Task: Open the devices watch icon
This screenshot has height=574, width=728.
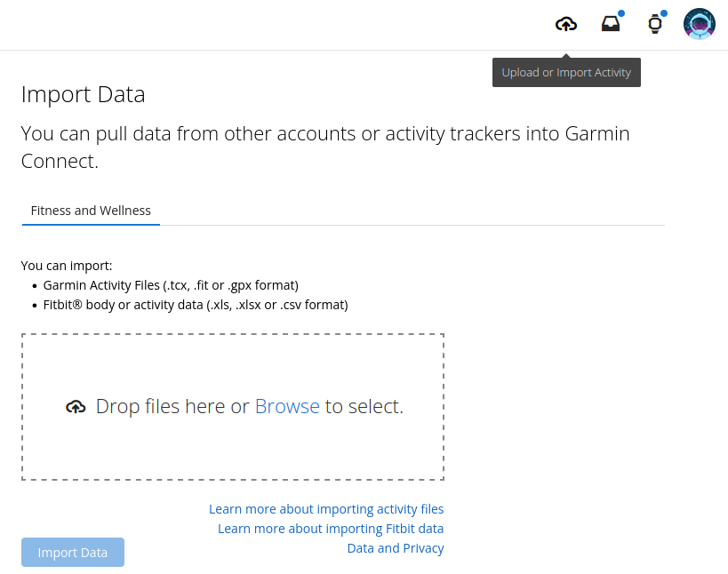Action: coord(655,25)
